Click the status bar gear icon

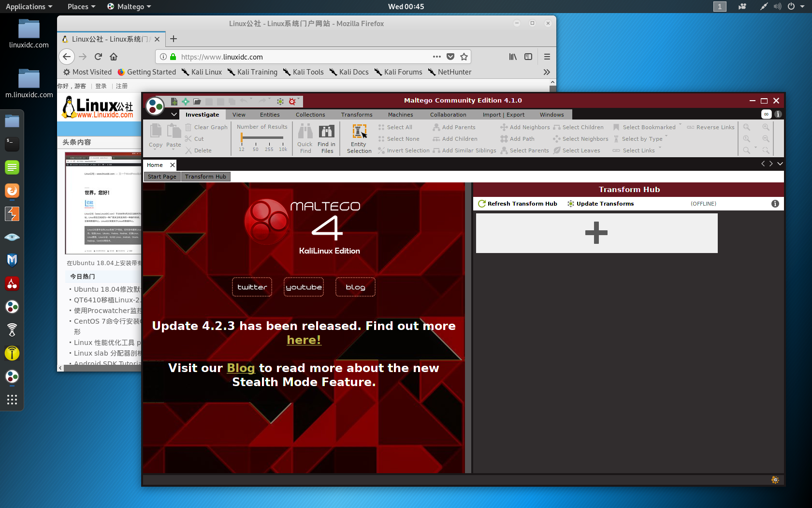click(775, 479)
